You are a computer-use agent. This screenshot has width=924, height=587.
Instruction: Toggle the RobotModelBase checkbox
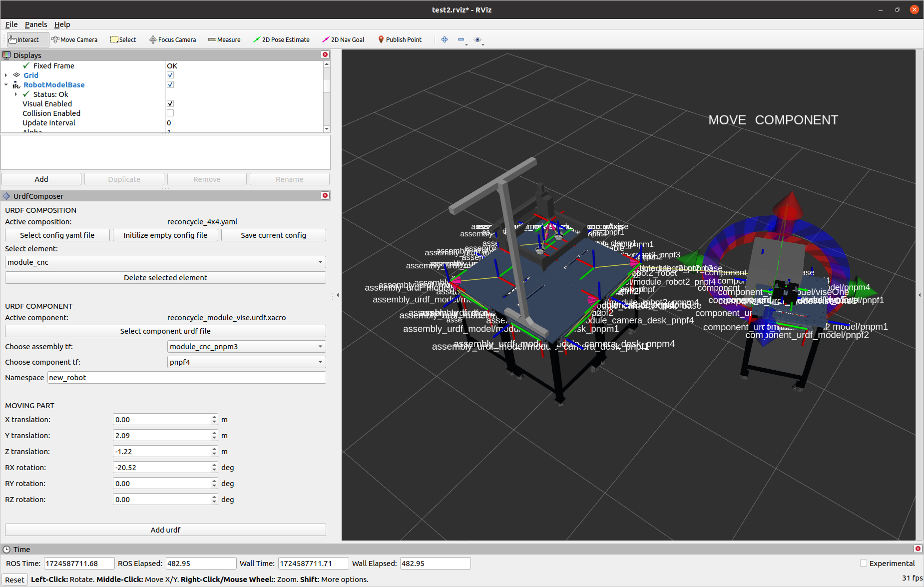point(170,84)
